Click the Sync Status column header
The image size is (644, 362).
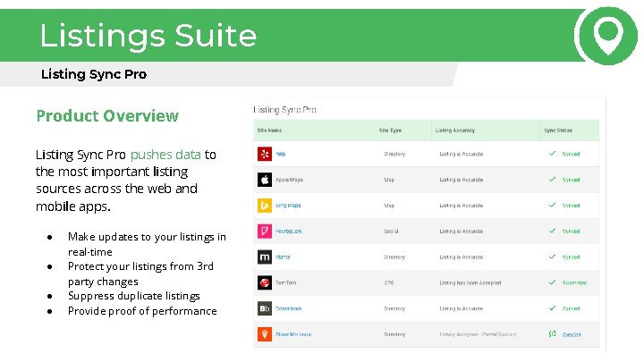558,130
